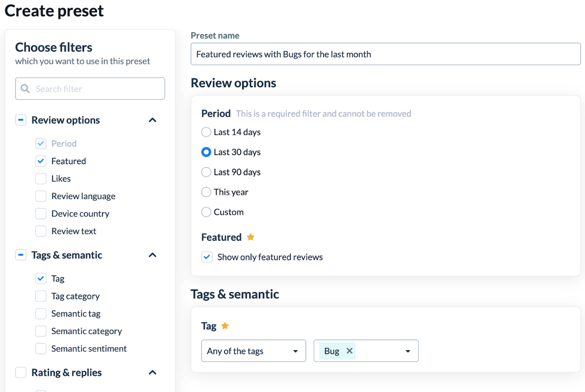Click the star icon beside Featured heading
This screenshot has width=585, height=392.
click(251, 237)
